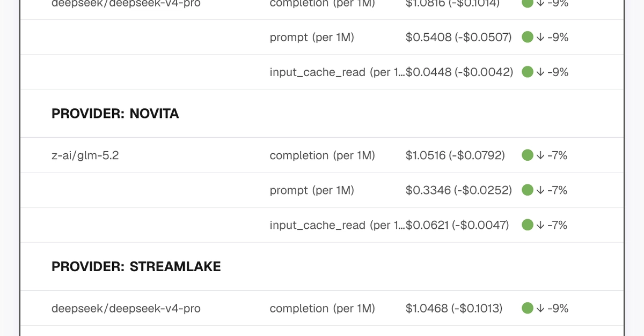Click green dot beside $0.3346 prompt price
Viewport: 644px width, 336px height.
click(527, 190)
